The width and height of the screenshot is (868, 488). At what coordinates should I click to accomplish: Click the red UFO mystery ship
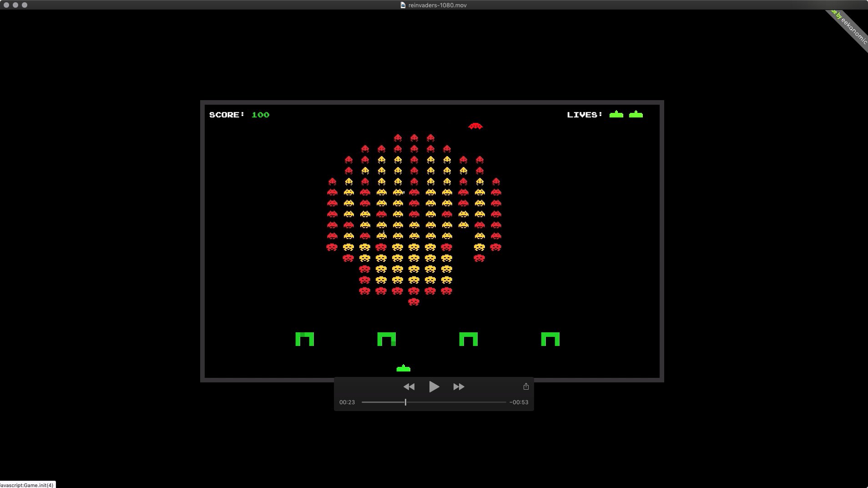475,126
